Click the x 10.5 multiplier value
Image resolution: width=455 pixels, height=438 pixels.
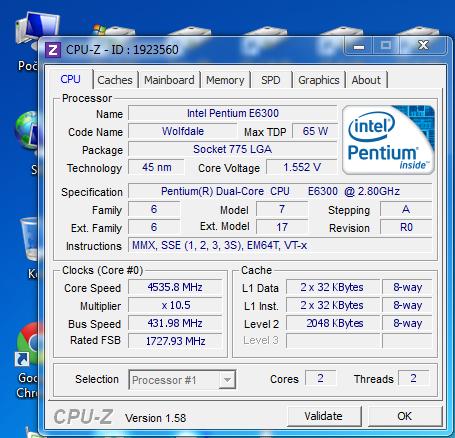click(x=175, y=305)
